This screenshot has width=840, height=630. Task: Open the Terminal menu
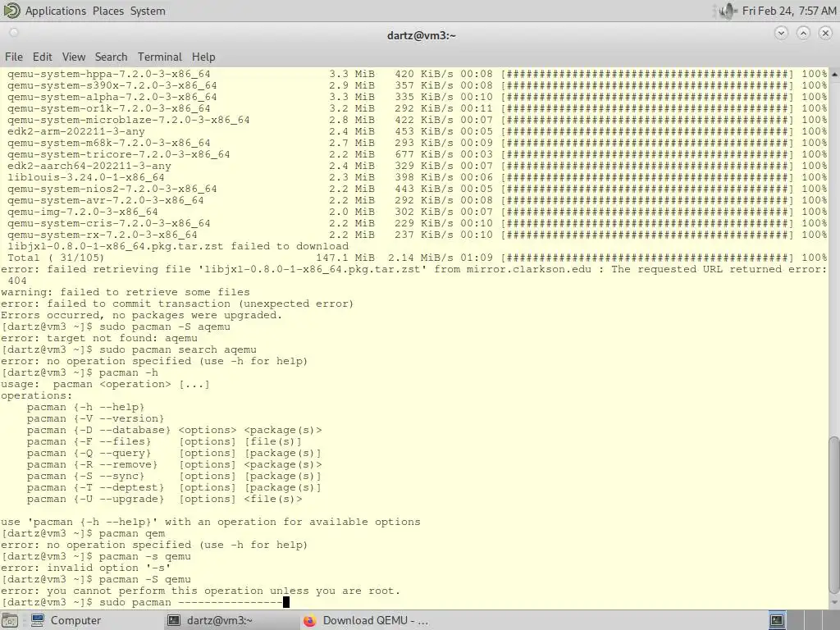coord(160,57)
